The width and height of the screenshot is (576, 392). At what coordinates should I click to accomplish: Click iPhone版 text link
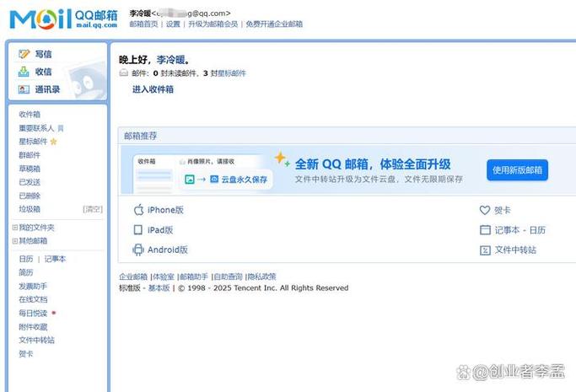pos(165,210)
